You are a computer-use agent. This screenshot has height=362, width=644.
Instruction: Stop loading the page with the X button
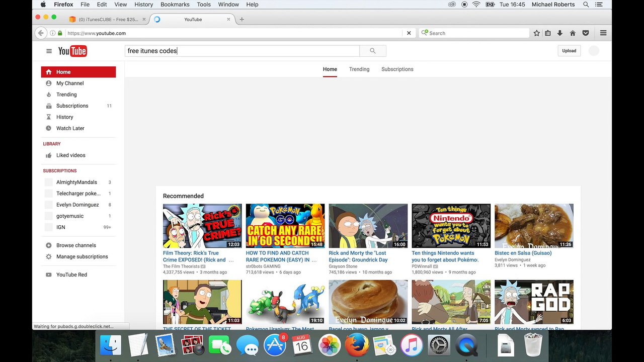pos(409,33)
